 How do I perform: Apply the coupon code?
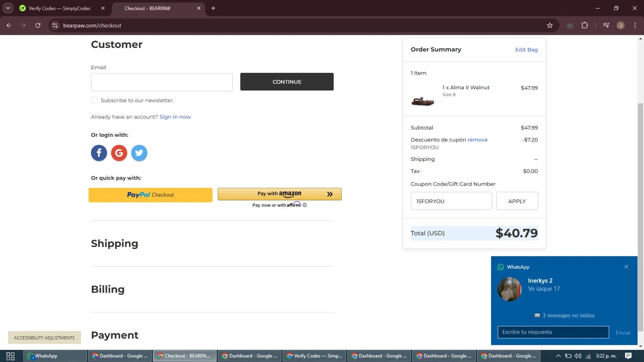(x=517, y=201)
